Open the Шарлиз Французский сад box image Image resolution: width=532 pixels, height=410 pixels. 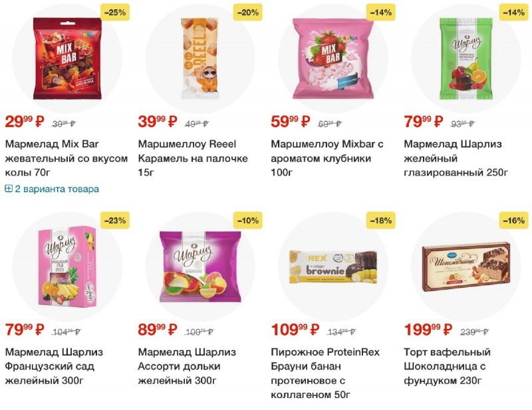[67, 266]
